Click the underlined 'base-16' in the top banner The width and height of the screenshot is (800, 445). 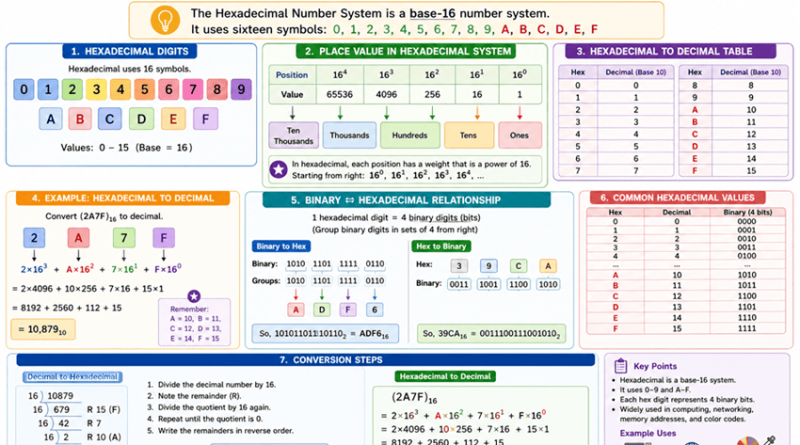[x=432, y=13]
